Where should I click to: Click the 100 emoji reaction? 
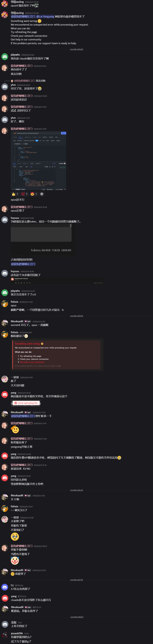click(x=24, y=194)
